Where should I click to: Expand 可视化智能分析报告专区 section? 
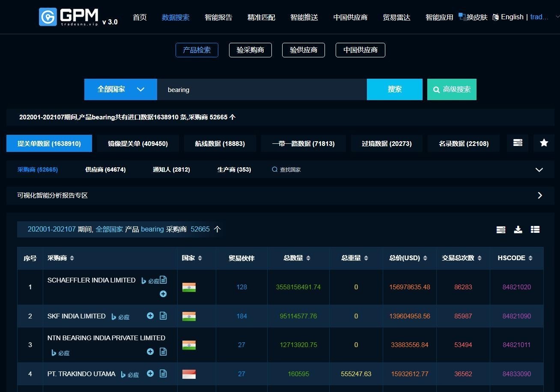[x=540, y=196]
